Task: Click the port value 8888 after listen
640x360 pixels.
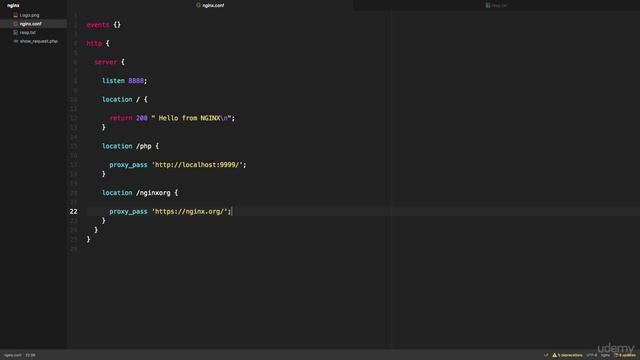Action: point(136,81)
